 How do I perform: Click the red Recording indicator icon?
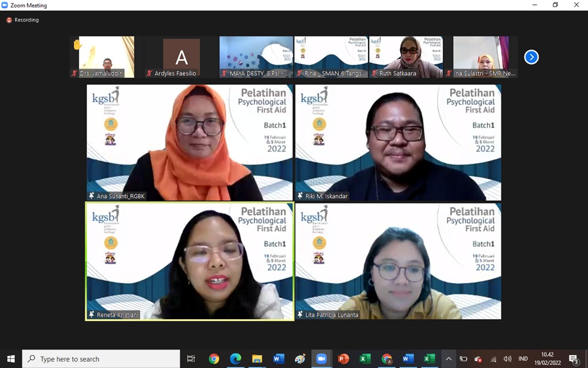9,20
